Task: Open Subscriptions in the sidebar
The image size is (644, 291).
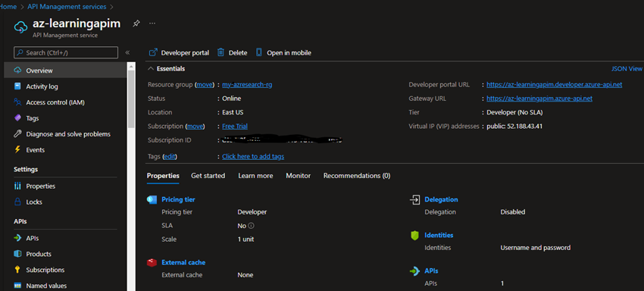Action: [45, 270]
